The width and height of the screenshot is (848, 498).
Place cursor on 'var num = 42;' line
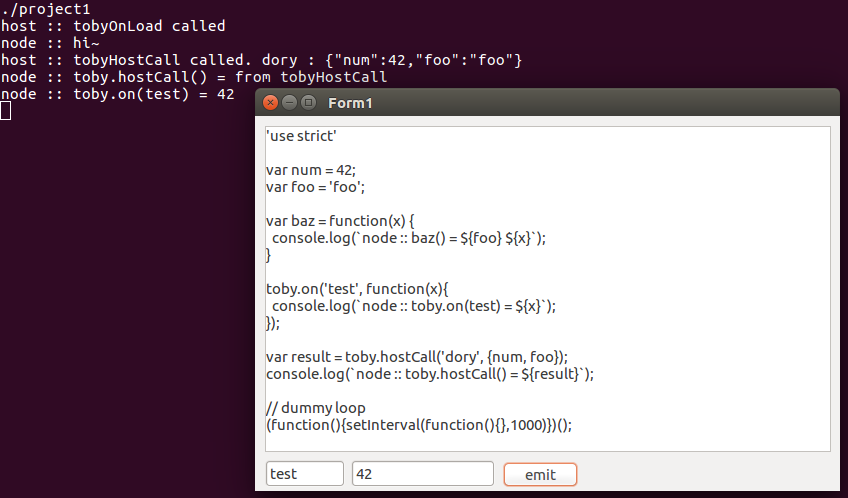[x=311, y=170]
